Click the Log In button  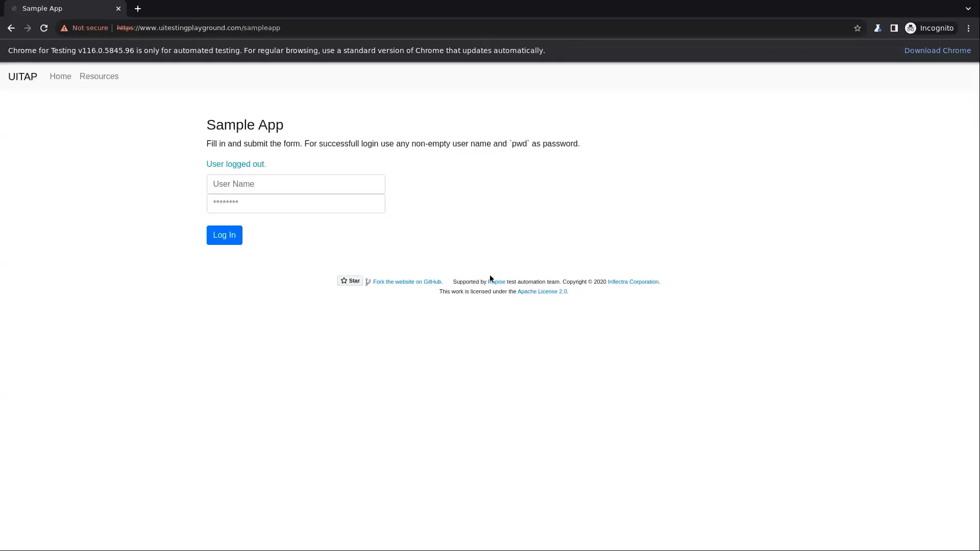point(224,235)
